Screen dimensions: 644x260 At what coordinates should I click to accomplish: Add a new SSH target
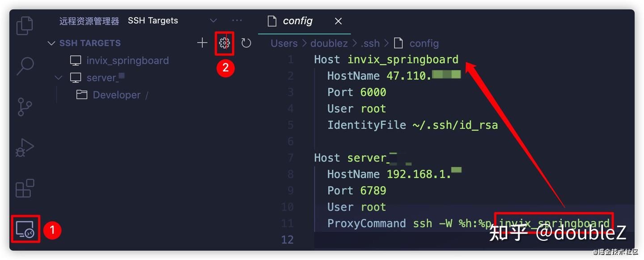pyautogui.click(x=202, y=43)
